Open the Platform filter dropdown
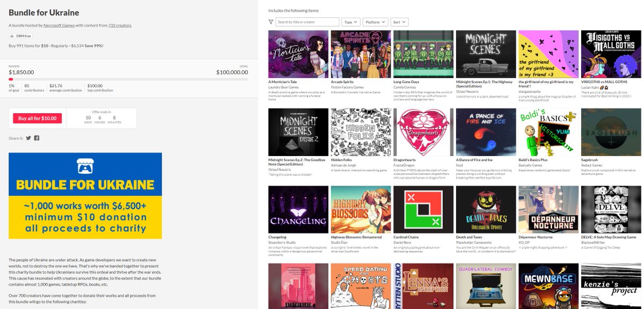This screenshot has height=309, width=644. click(376, 22)
